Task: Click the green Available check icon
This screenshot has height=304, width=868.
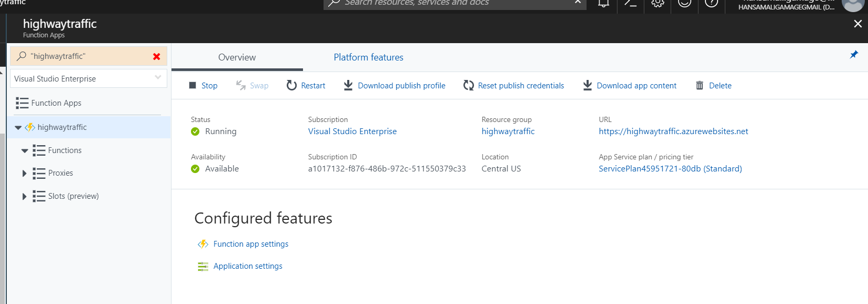Action: click(195, 169)
